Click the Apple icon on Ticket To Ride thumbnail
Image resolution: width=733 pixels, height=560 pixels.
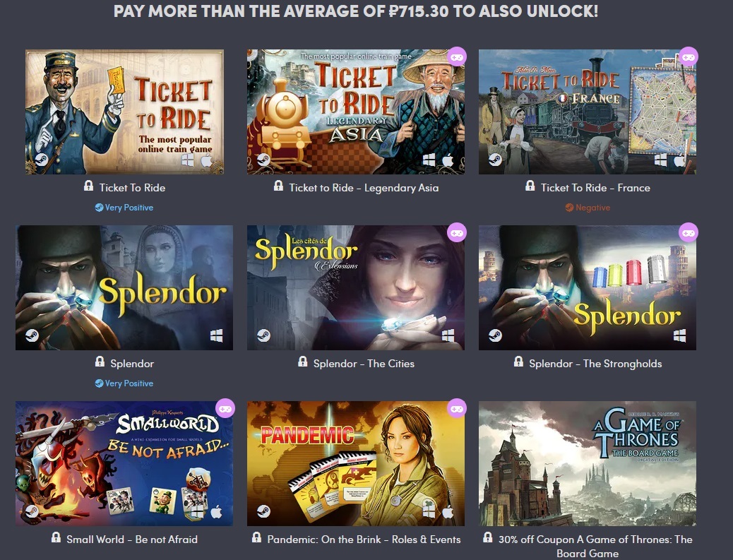[206, 160]
